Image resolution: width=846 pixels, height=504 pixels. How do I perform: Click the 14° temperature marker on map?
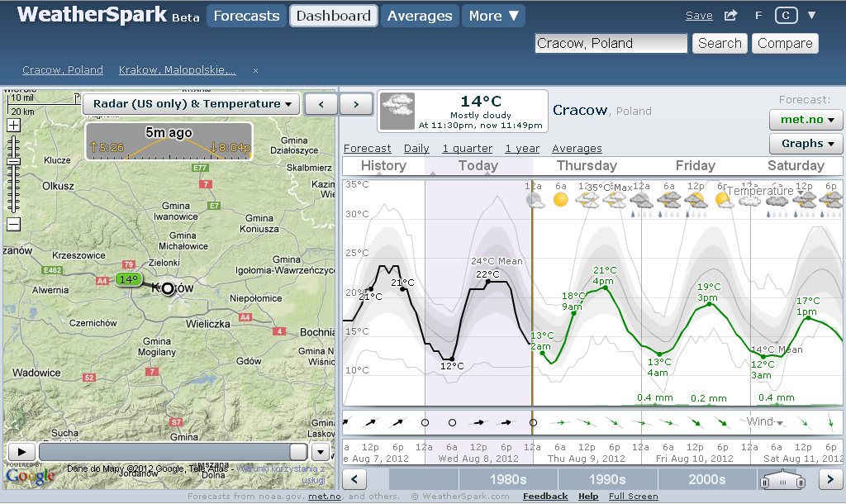click(128, 279)
